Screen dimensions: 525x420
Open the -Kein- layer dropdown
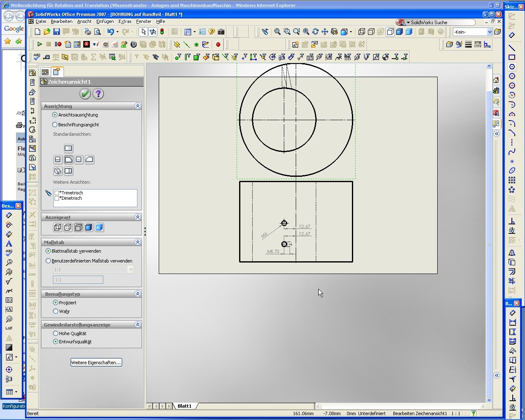[489, 32]
